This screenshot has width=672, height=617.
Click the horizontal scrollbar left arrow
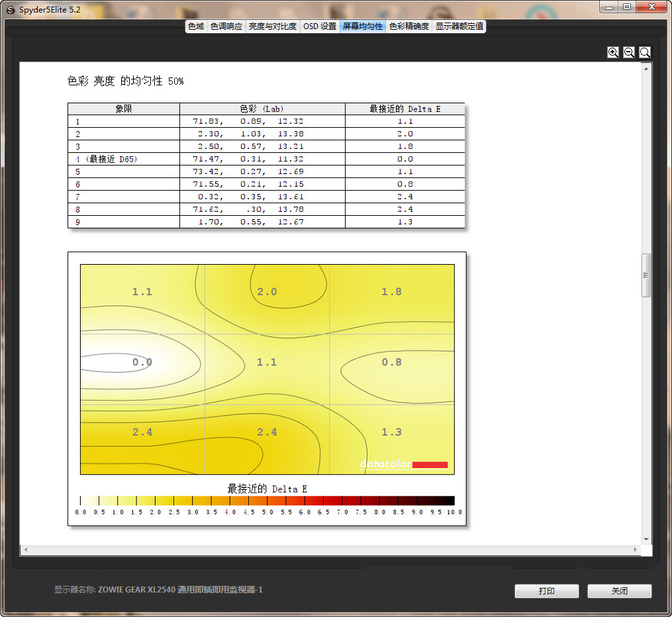[x=26, y=549]
